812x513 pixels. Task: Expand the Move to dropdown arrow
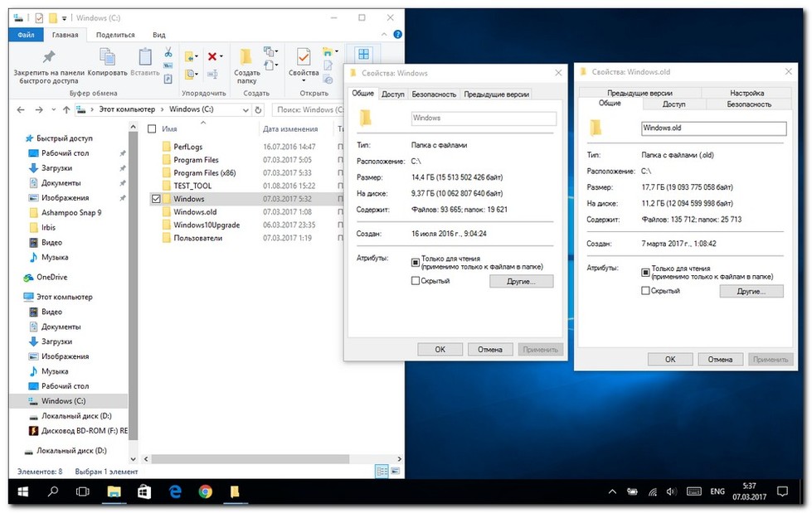click(197, 56)
